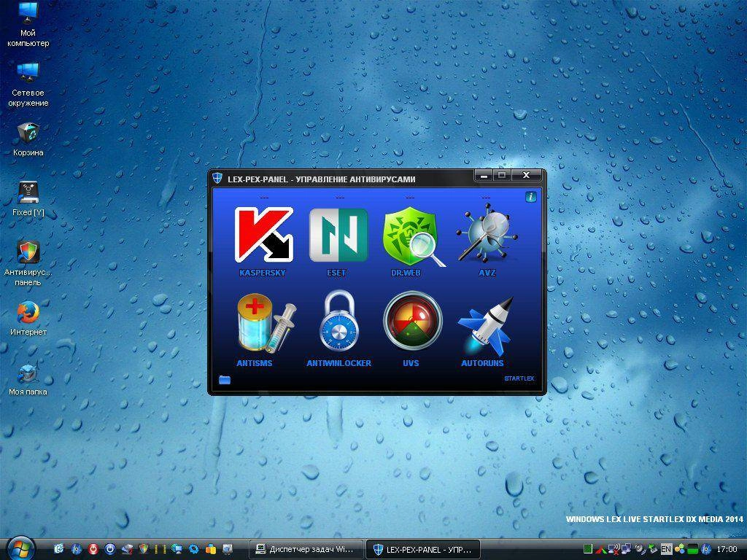
Task: Click the blue gear quick-launch icon
Action: click(x=193, y=549)
